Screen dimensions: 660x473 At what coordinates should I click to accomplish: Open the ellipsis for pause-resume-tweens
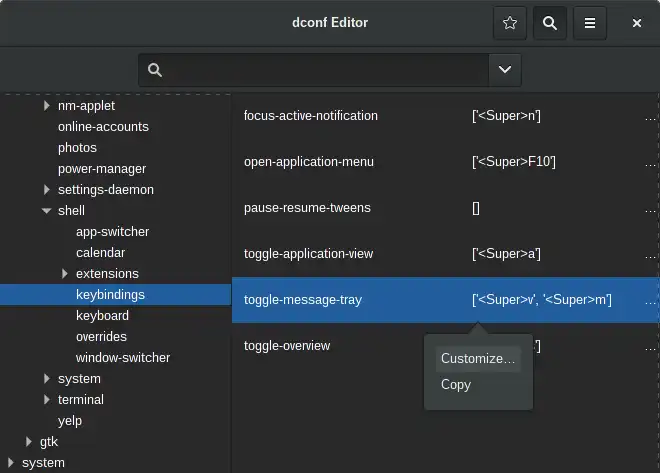point(650,210)
